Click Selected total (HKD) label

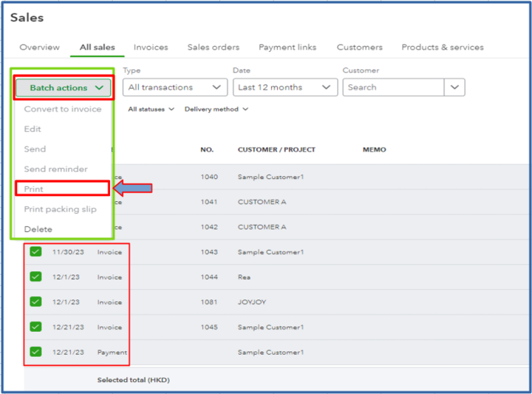pos(133,380)
